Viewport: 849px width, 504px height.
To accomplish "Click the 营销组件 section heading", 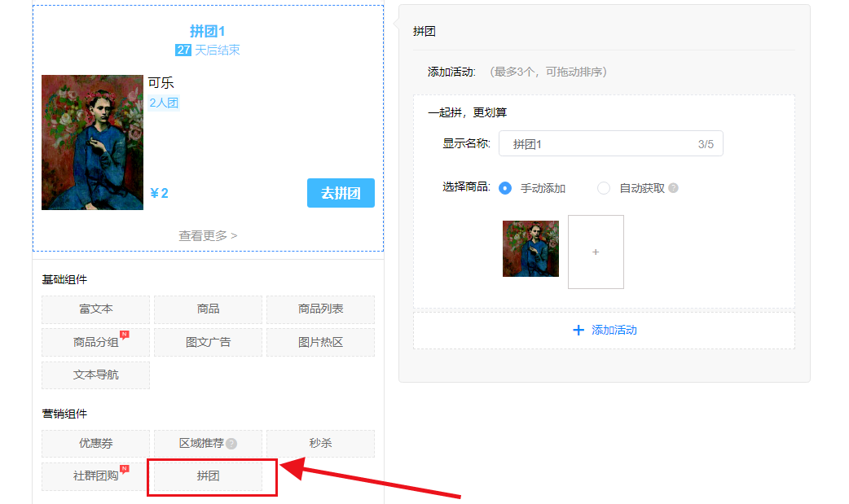I will tap(64, 414).
